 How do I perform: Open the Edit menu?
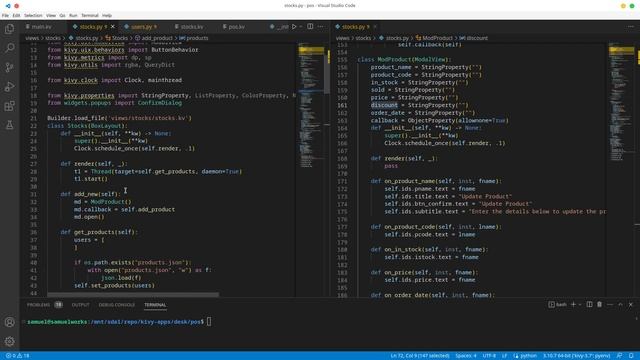click(16, 16)
